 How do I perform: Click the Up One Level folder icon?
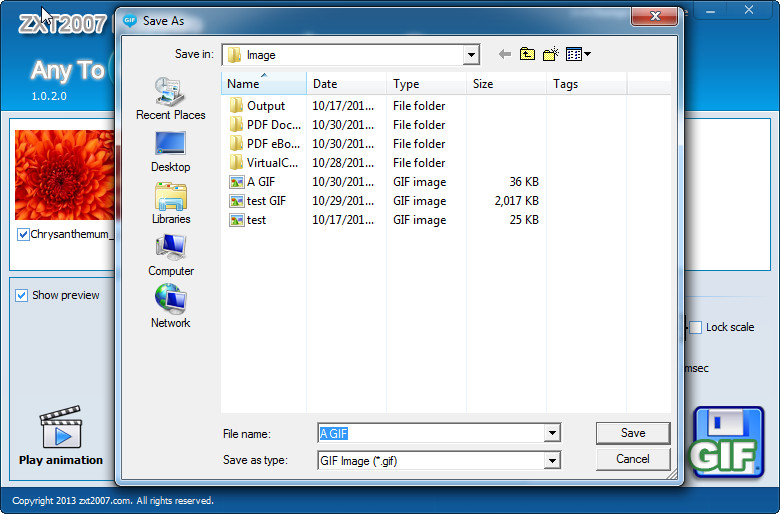(x=527, y=54)
